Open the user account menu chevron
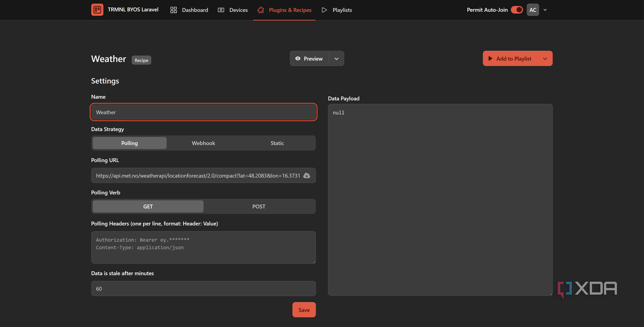The height and width of the screenshot is (327, 644). click(x=545, y=10)
